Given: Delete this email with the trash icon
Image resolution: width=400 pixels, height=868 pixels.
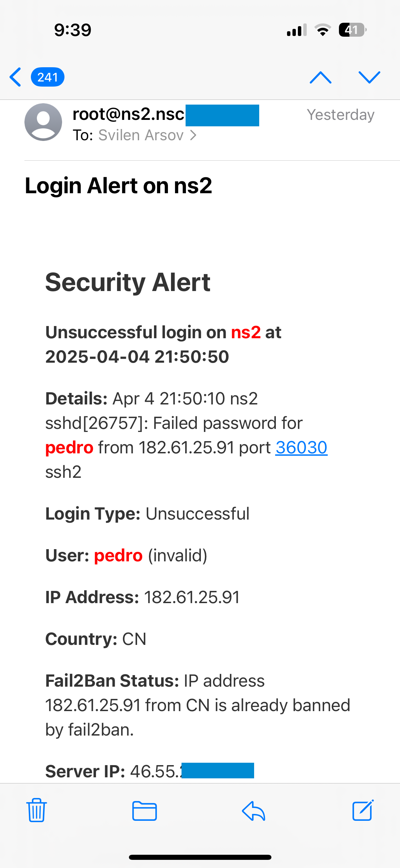Looking at the screenshot, I should tap(37, 810).
